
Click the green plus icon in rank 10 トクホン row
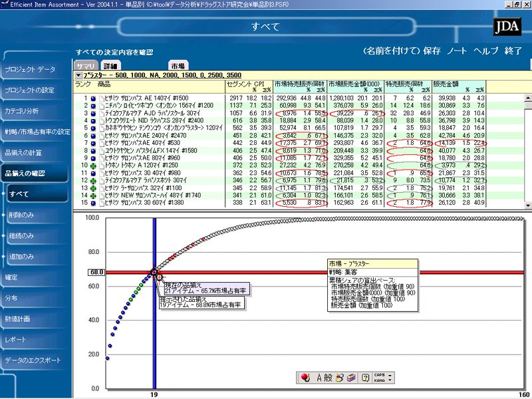click(x=93, y=166)
